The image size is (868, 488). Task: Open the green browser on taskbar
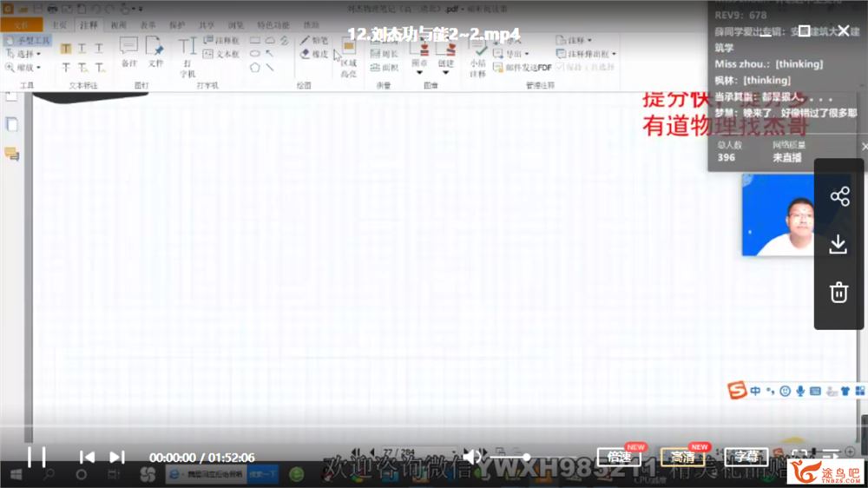tap(297, 475)
